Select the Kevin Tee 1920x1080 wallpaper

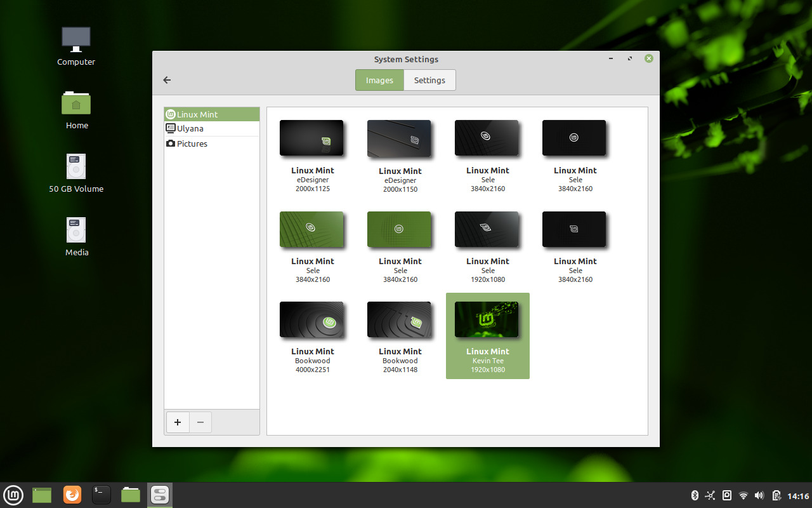488,336
